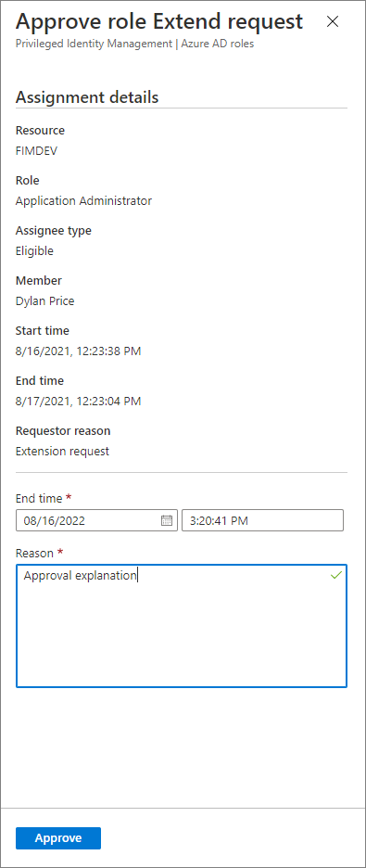Click the 'Assignee type' label
Image resolution: width=366 pixels, height=868 pixels.
(x=54, y=230)
